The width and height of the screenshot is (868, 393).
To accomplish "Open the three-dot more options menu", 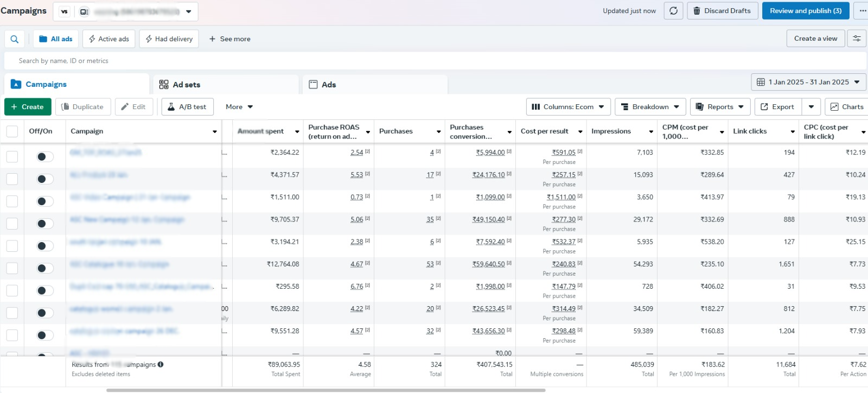I will (862, 11).
